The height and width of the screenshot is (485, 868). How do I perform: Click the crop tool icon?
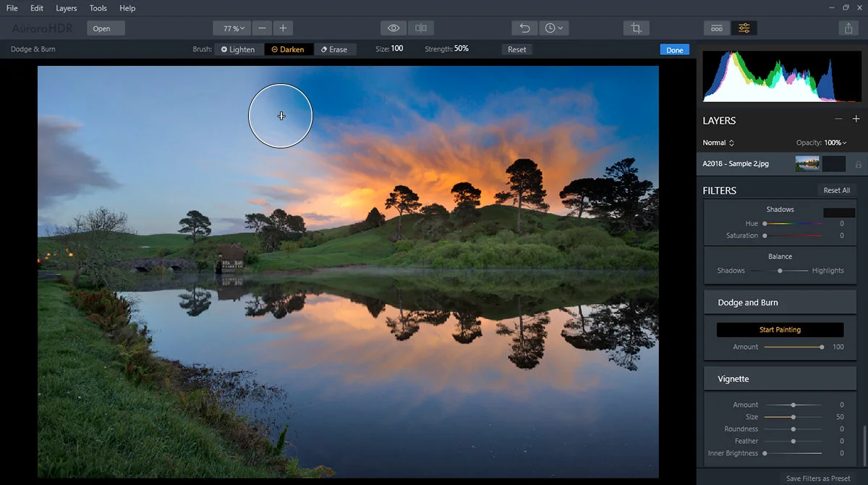636,28
